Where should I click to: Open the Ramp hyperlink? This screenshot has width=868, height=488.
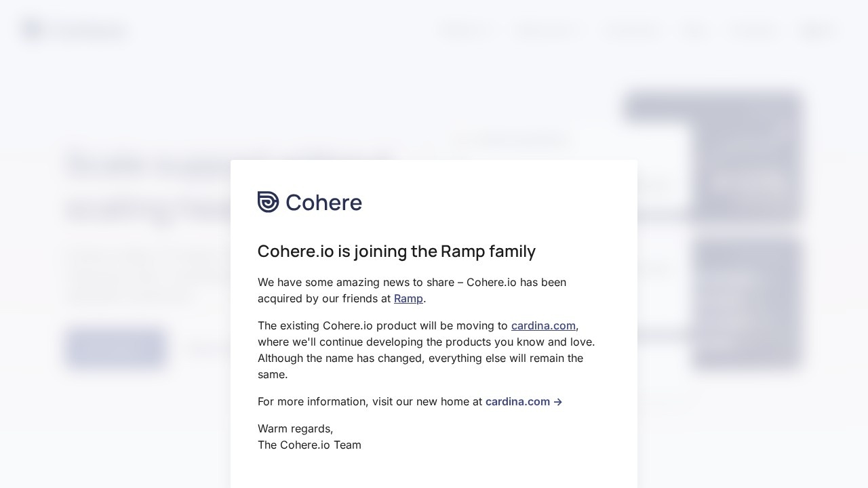point(408,298)
